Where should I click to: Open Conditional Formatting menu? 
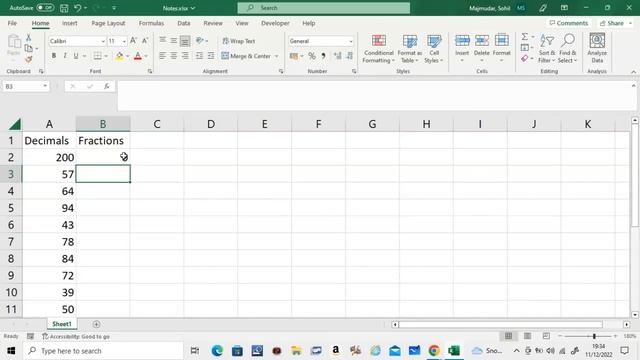[x=379, y=49]
